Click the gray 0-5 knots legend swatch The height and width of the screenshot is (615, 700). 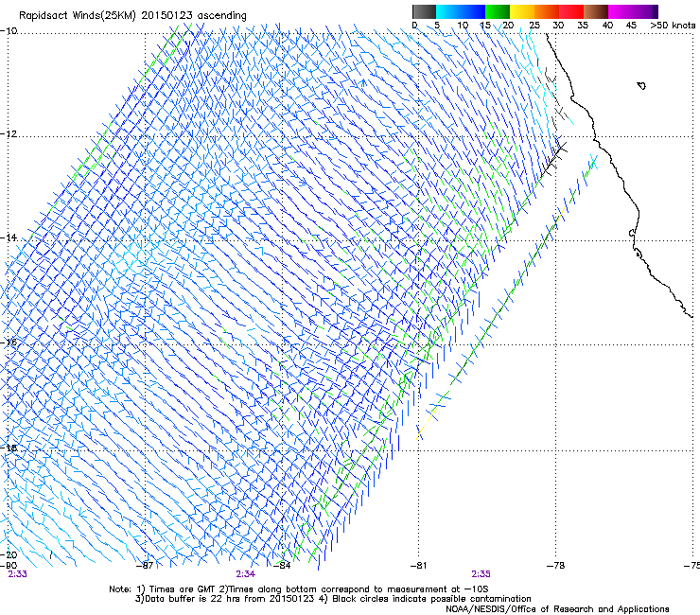coord(424,11)
